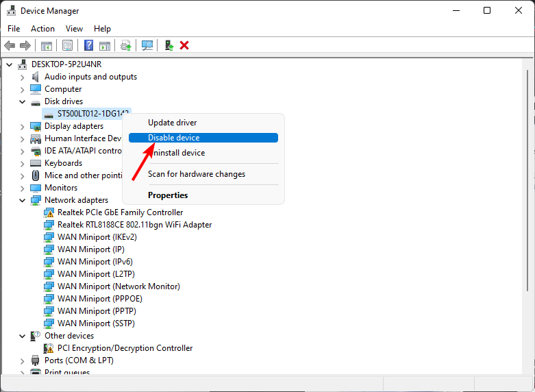The image size is (535, 392).
Task: Select Realtek PCIe GbE Family Controller
Action: click(120, 212)
